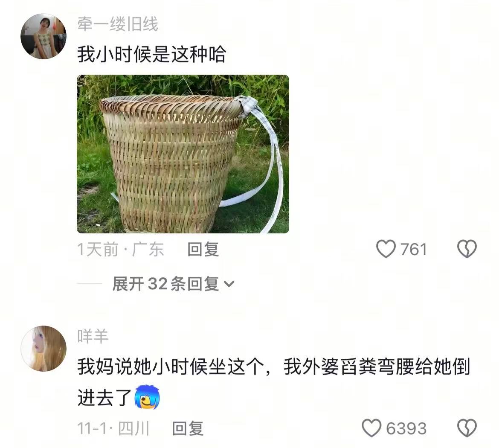Tap the blue-haired emoji sticker
499x448 pixels.
tap(147, 397)
